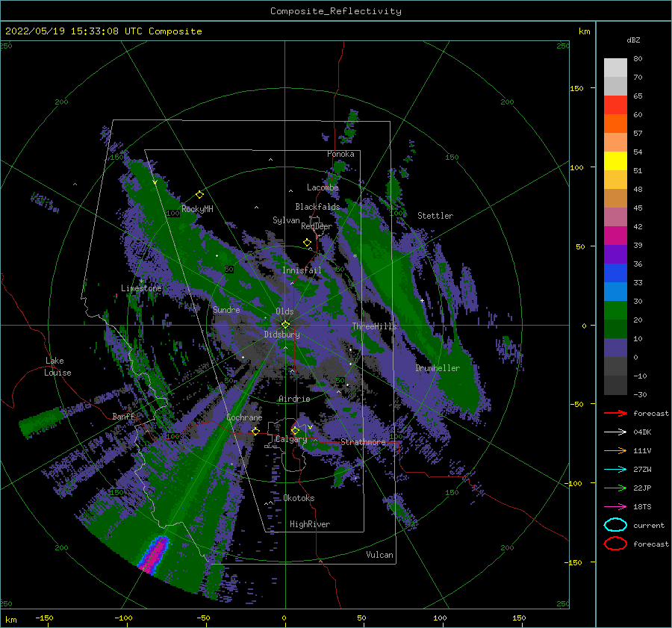Click the green radar echo west of Banff
This screenshot has height=628, width=672.
pyautogui.click(x=42, y=421)
